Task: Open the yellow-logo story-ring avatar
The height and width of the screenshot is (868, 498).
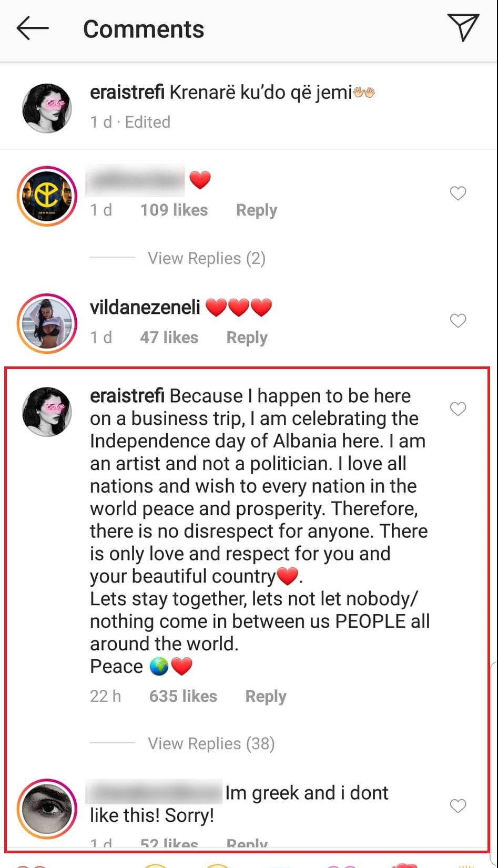Action: (x=47, y=196)
